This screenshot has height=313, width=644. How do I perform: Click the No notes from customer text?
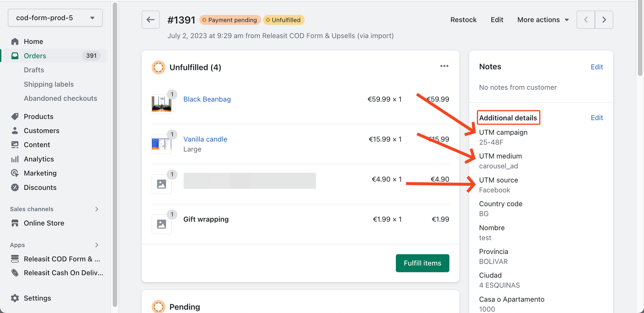click(x=518, y=87)
